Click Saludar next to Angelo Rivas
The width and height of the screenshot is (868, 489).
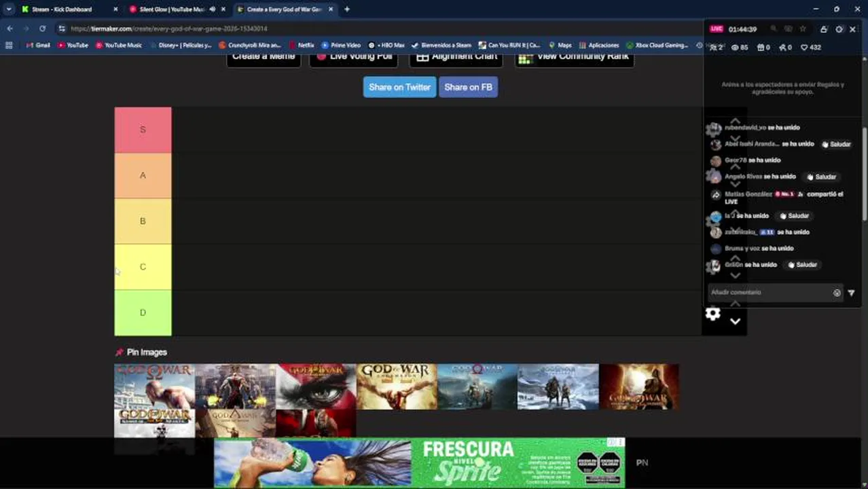pos(821,177)
